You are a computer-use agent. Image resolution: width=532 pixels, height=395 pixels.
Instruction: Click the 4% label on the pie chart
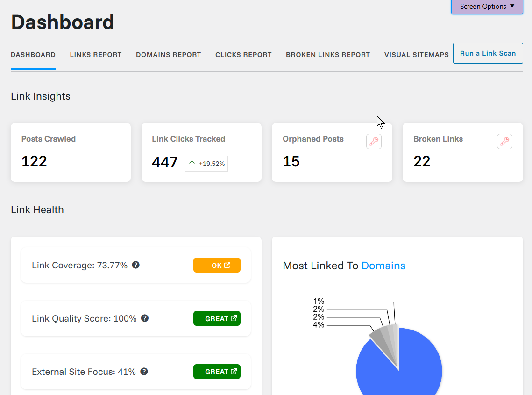pos(319,324)
